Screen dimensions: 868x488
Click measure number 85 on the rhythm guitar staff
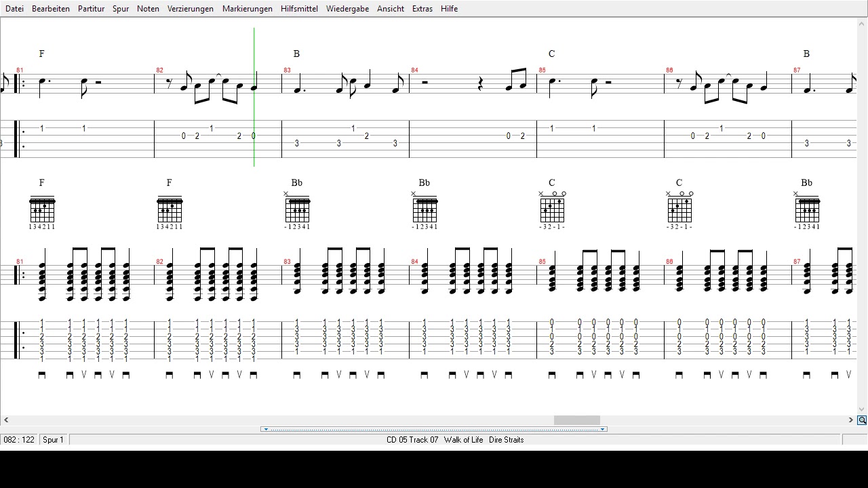click(x=542, y=262)
